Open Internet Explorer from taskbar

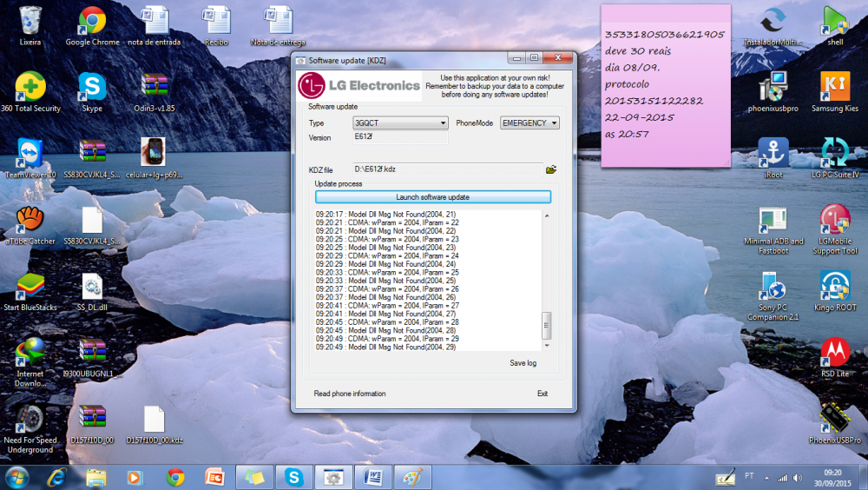tap(56, 477)
